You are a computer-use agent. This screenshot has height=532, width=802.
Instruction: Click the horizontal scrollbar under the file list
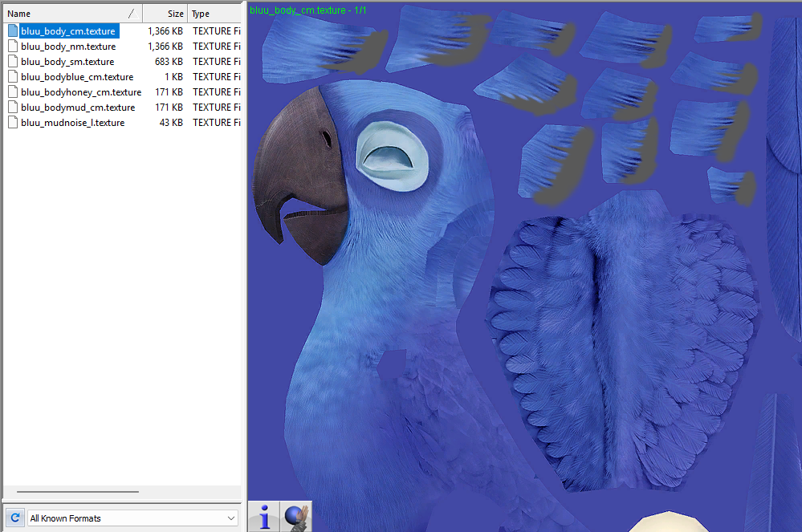pyautogui.click(x=78, y=492)
